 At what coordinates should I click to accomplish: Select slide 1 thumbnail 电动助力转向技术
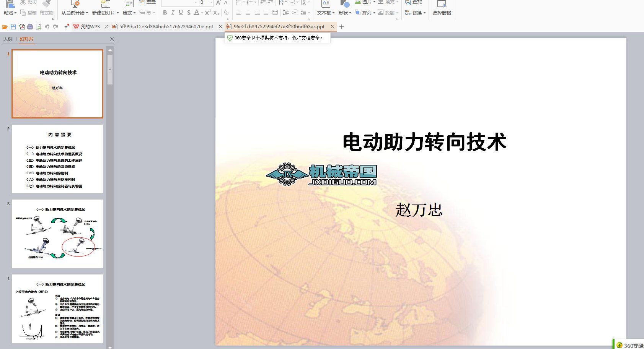click(57, 84)
